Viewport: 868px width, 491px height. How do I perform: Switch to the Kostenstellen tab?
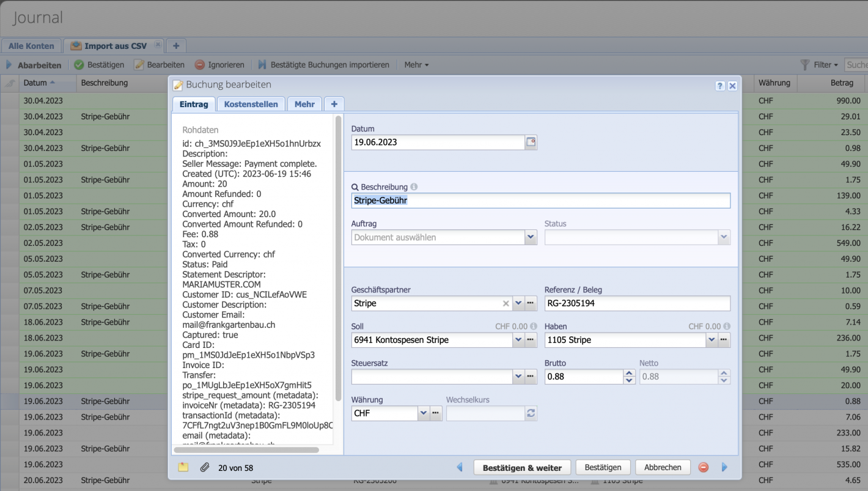click(251, 104)
